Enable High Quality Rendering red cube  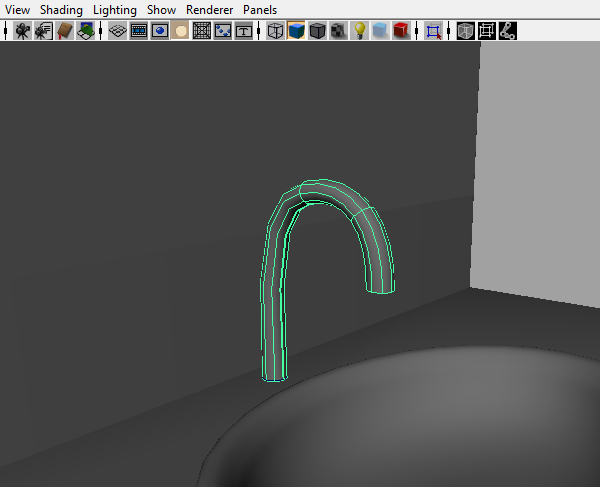click(401, 31)
